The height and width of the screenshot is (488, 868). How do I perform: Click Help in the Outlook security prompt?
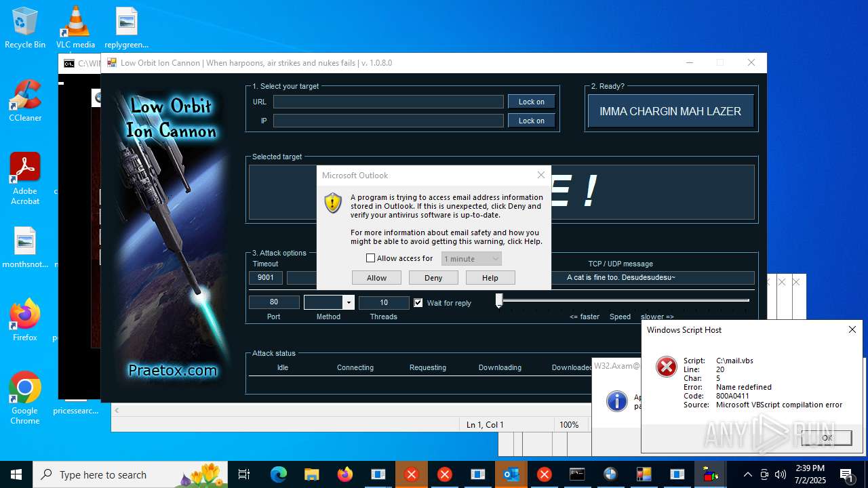[490, 278]
